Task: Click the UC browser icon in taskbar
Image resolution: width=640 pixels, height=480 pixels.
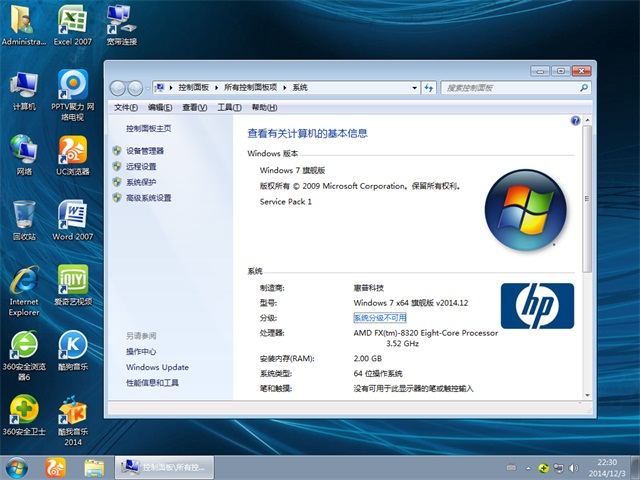Action: (57, 467)
